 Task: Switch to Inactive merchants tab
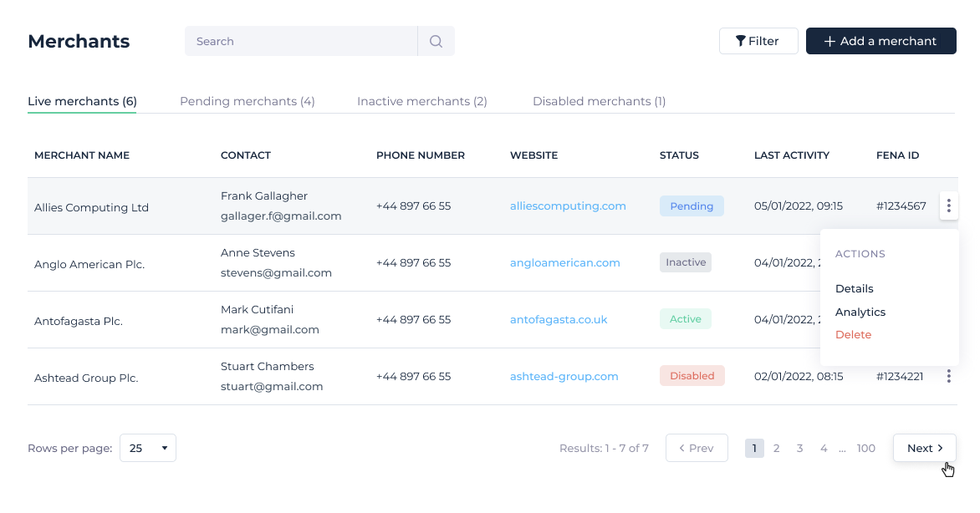coord(421,101)
